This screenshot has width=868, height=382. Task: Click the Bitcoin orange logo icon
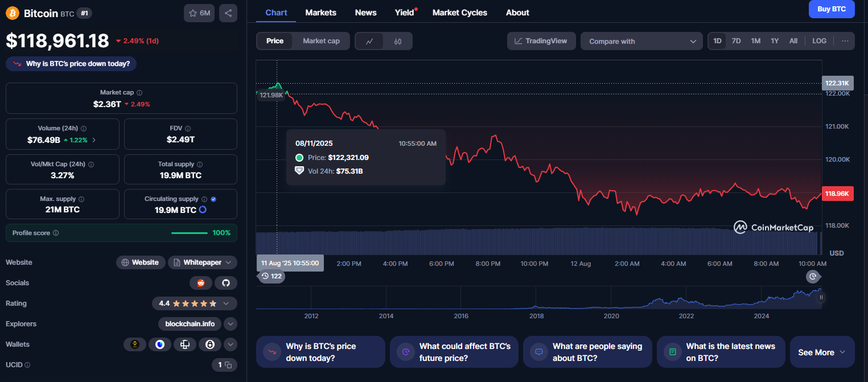coord(12,13)
